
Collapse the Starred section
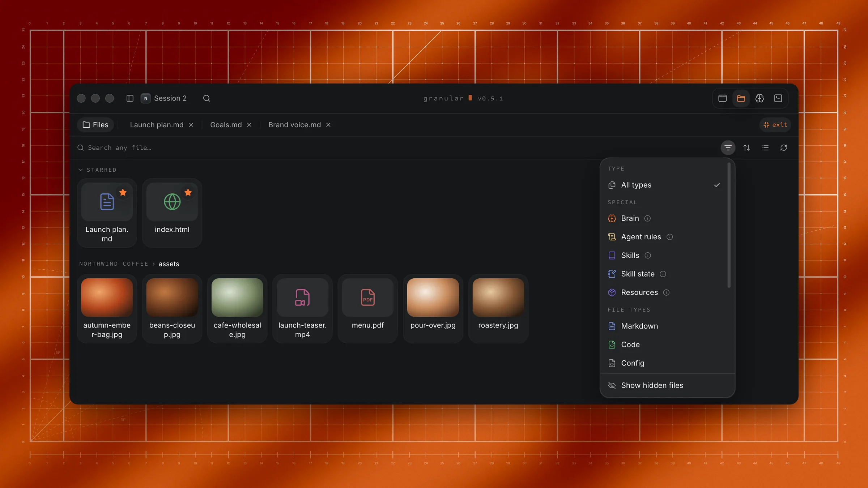pyautogui.click(x=98, y=170)
